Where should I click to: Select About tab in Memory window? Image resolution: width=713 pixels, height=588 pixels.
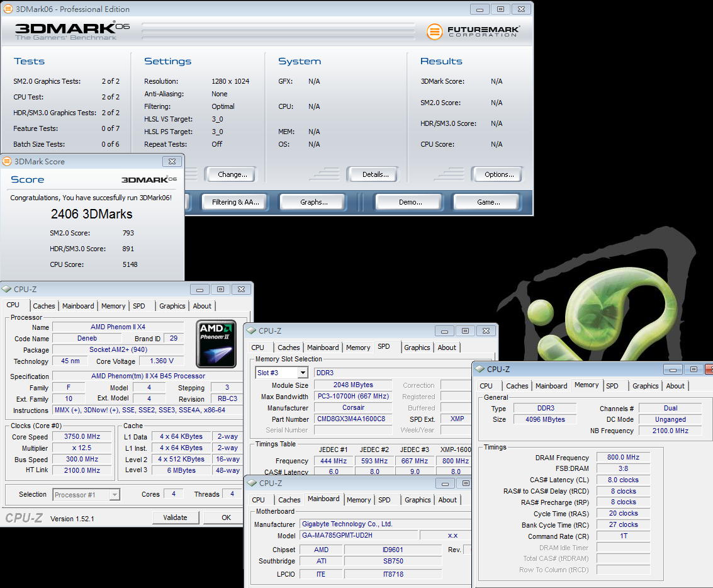coord(675,386)
